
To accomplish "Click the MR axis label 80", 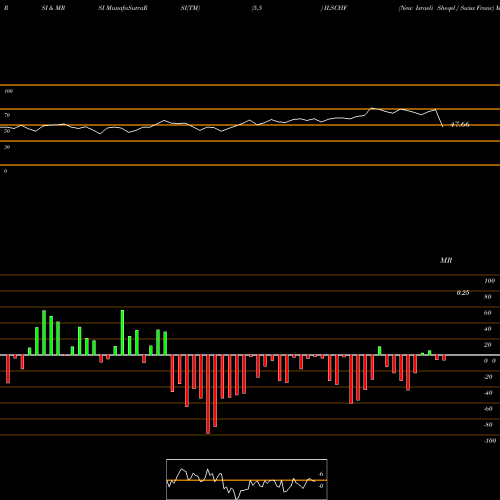I will pos(488,297).
